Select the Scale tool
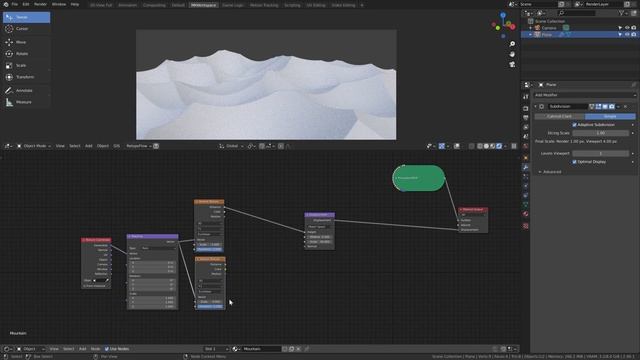640x360 pixels. click(27, 65)
